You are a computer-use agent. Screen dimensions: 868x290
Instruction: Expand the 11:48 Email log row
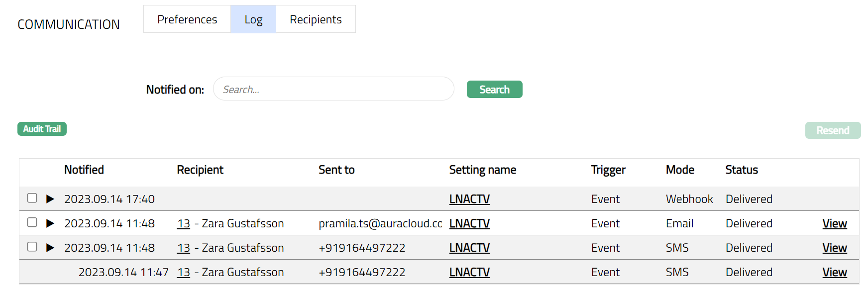(x=50, y=223)
